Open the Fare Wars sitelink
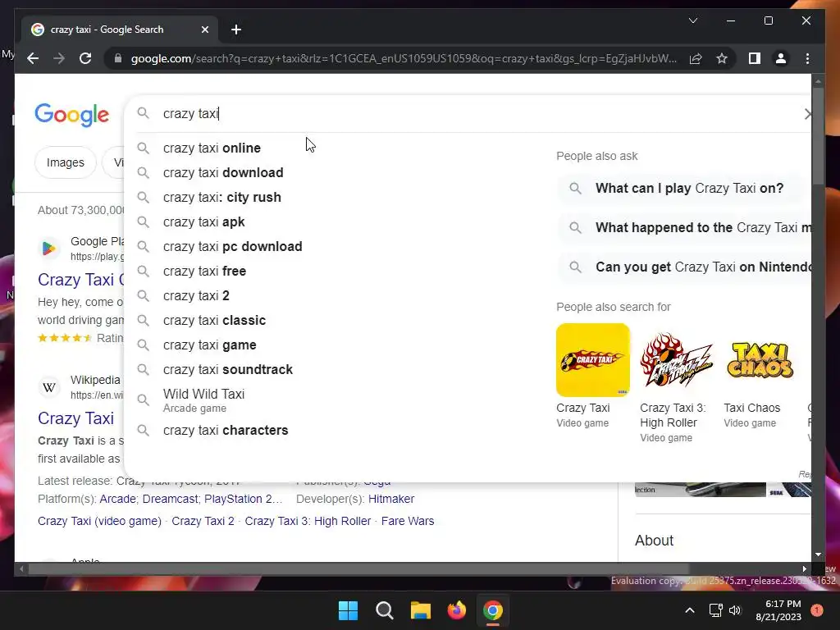The image size is (840, 630). click(x=408, y=521)
